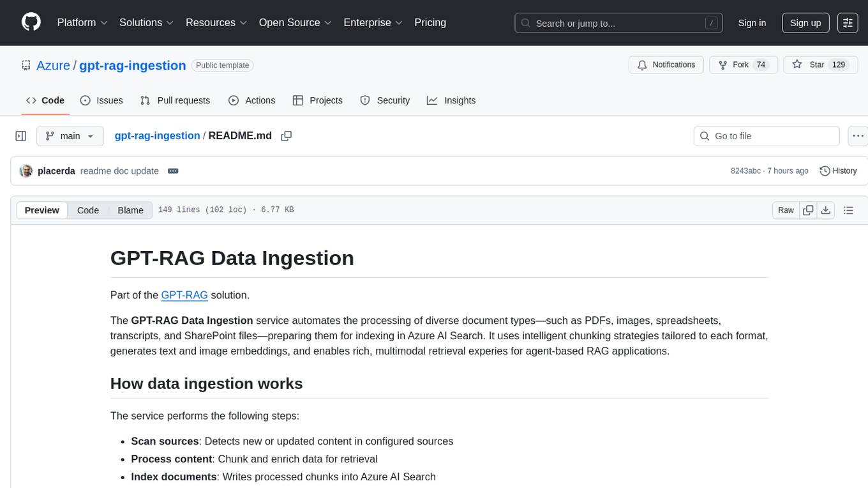Switch to the Preview view

[x=42, y=210]
